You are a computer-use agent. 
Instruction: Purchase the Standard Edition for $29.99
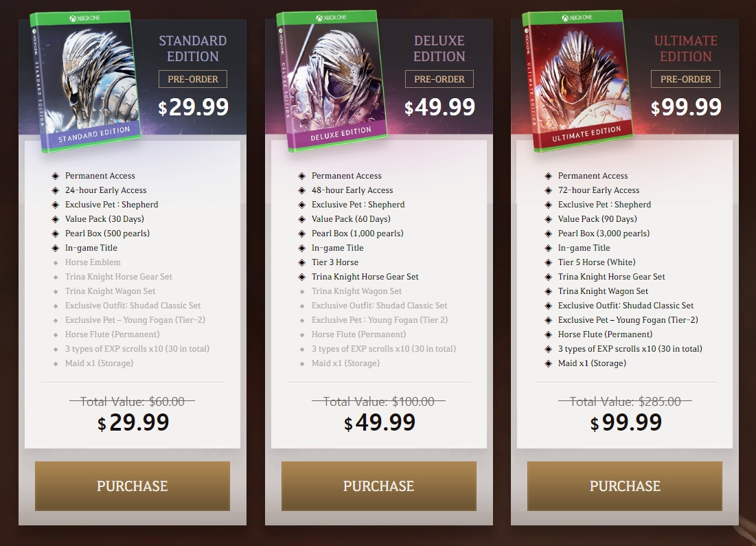tap(133, 486)
